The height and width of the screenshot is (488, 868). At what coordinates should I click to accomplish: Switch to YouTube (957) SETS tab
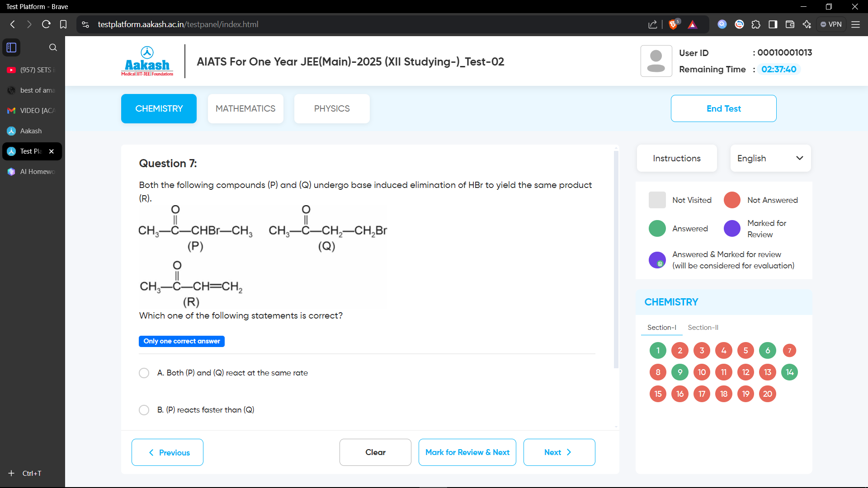(x=32, y=70)
